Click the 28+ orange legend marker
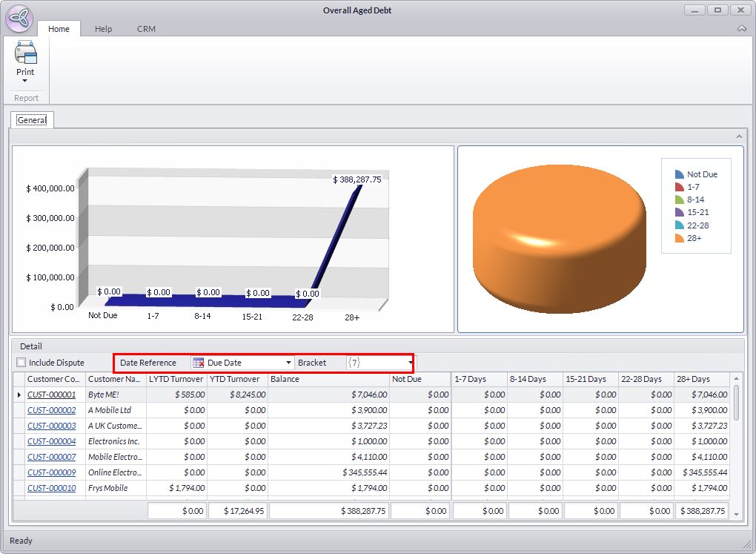 click(679, 238)
